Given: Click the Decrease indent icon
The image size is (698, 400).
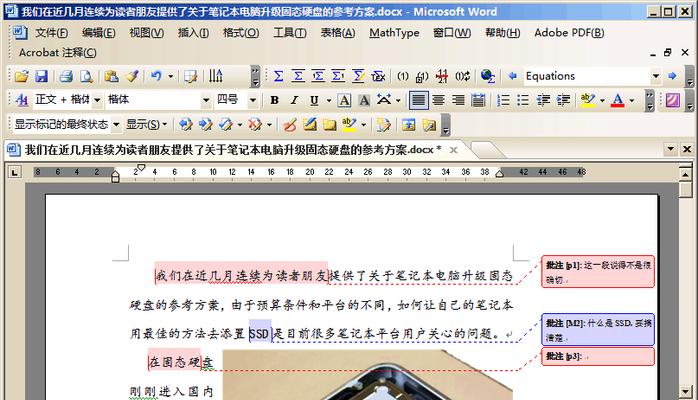Looking at the screenshot, I should [543, 100].
